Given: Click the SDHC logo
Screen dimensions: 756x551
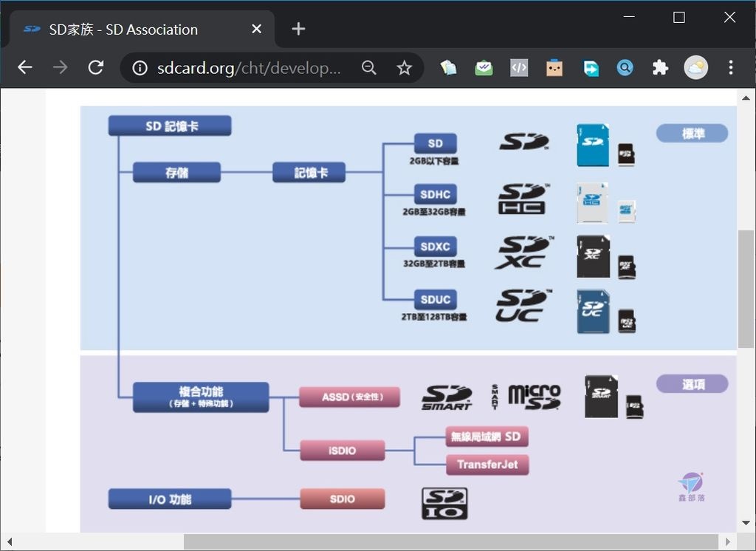Looking at the screenshot, I should click(x=523, y=199).
